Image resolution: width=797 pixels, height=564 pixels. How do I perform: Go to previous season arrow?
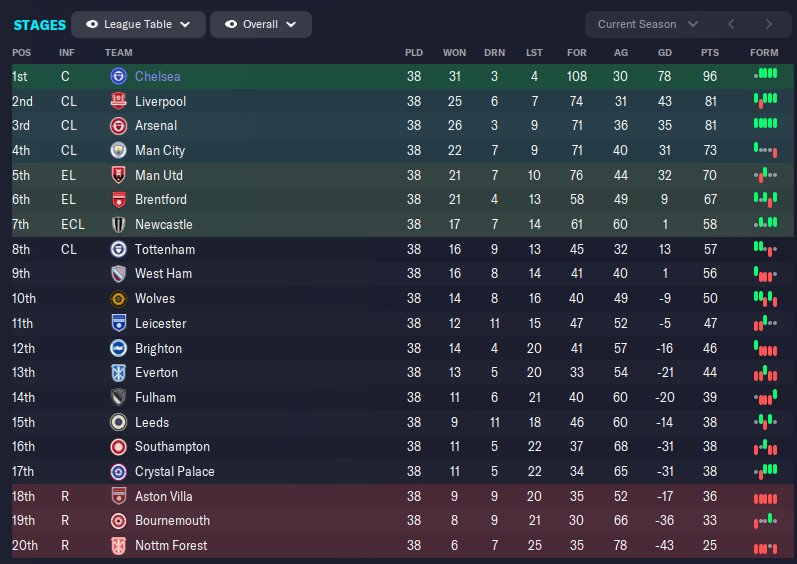pyautogui.click(x=731, y=24)
